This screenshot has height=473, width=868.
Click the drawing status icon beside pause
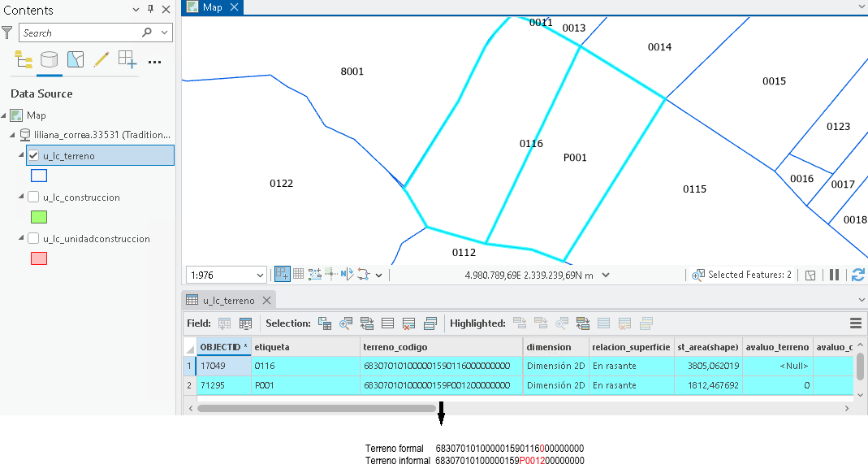click(810, 276)
